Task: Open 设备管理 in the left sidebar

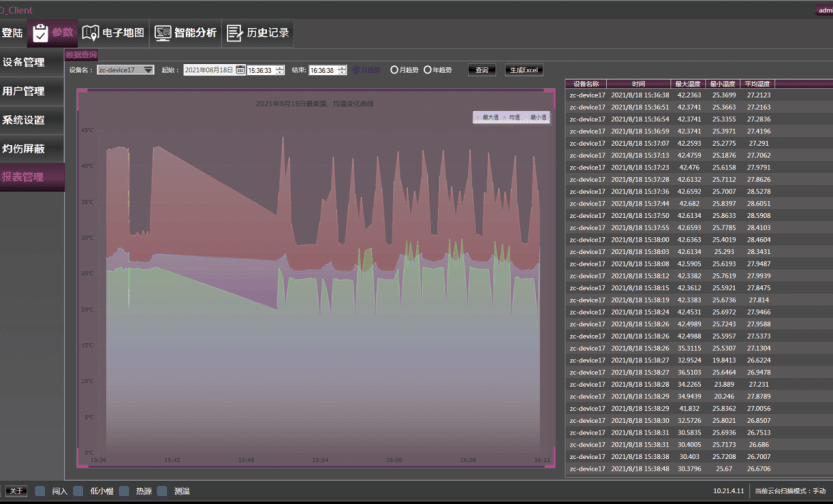Action: click(x=24, y=62)
